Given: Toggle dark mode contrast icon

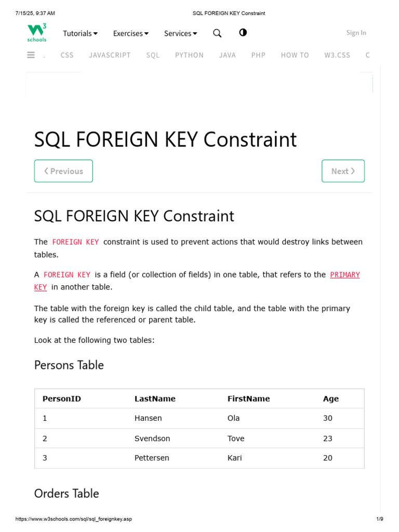Looking at the screenshot, I should pos(243,33).
